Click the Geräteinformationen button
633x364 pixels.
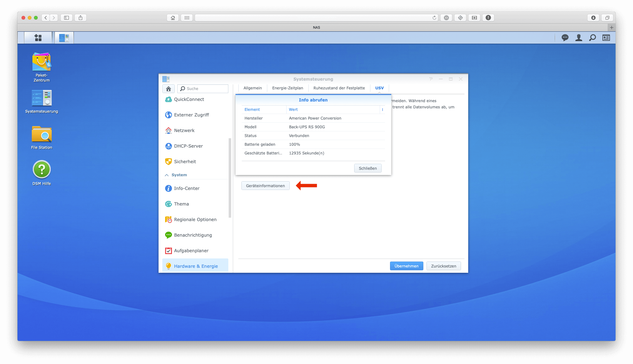pyautogui.click(x=265, y=186)
